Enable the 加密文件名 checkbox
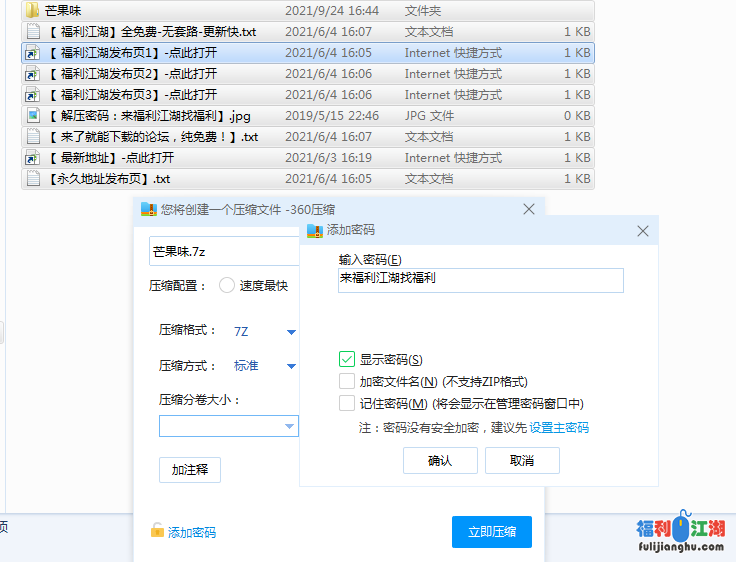The height and width of the screenshot is (562, 736). (347, 381)
